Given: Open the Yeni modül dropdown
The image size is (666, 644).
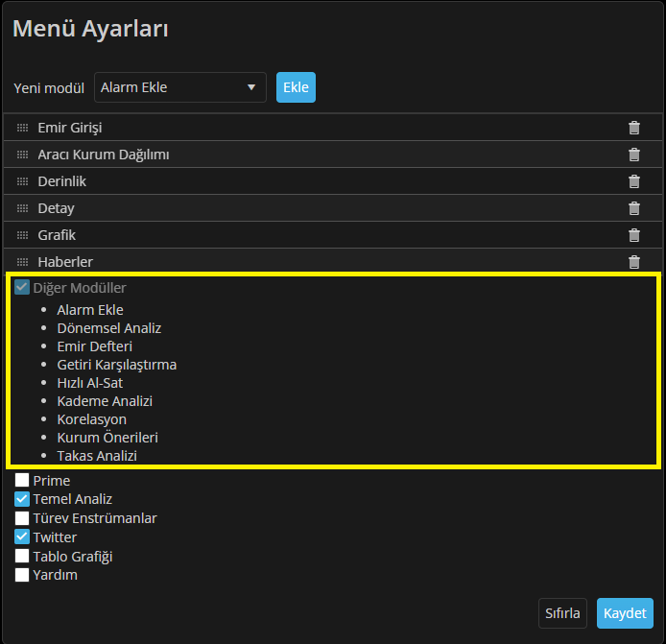Looking at the screenshot, I should [180, 87].
